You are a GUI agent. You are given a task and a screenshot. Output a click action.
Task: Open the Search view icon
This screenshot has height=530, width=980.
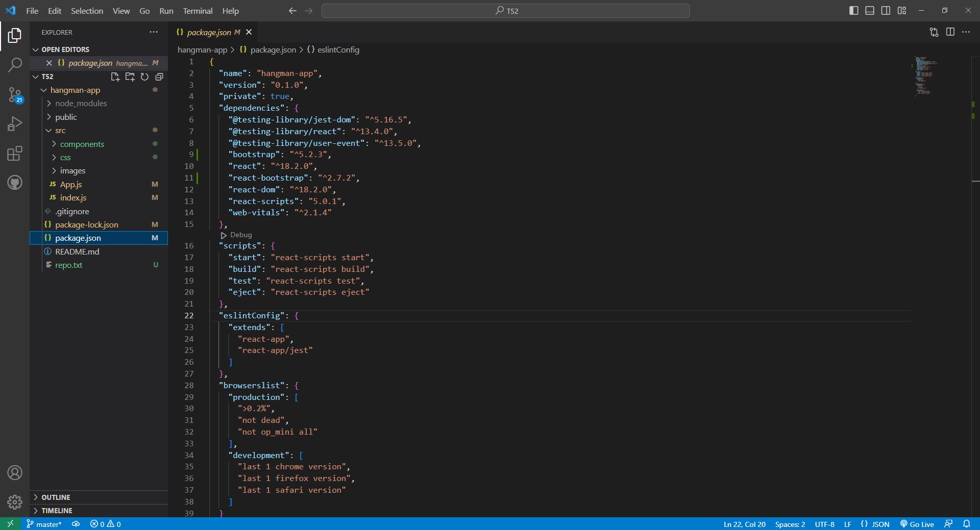pos(15,65)
